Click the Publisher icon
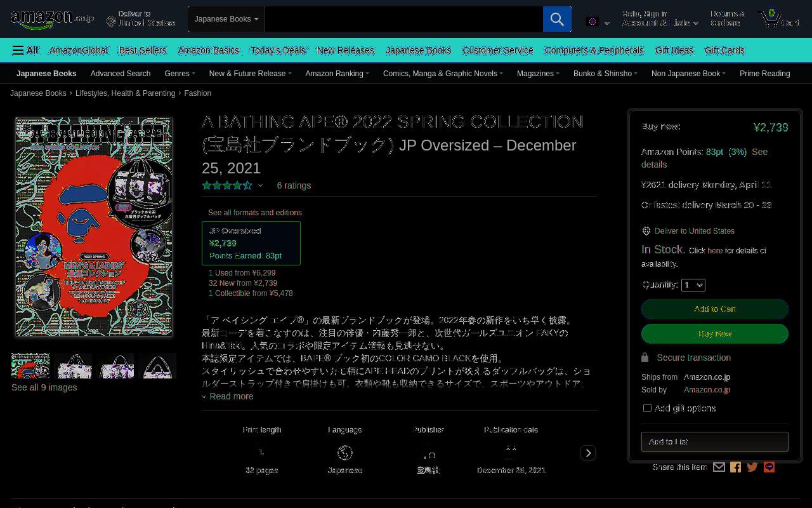 tap(429, 454)
